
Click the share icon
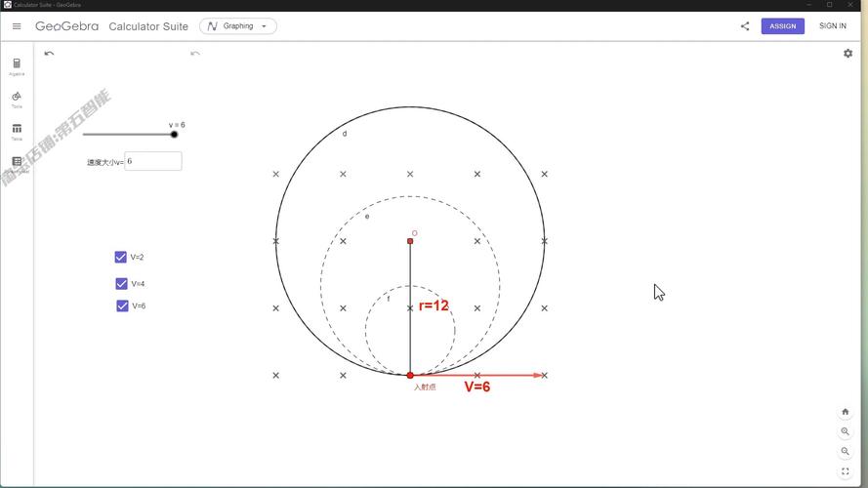tap(745, 26)
